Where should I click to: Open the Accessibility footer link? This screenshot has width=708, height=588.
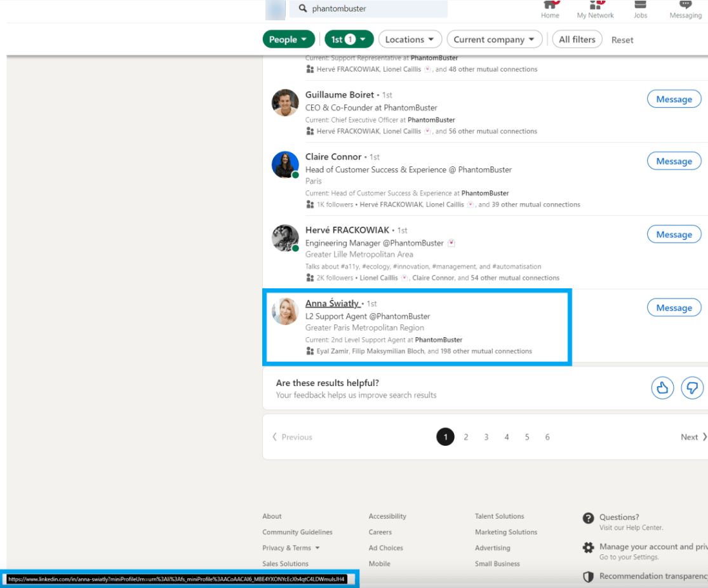tap(387, 516)
